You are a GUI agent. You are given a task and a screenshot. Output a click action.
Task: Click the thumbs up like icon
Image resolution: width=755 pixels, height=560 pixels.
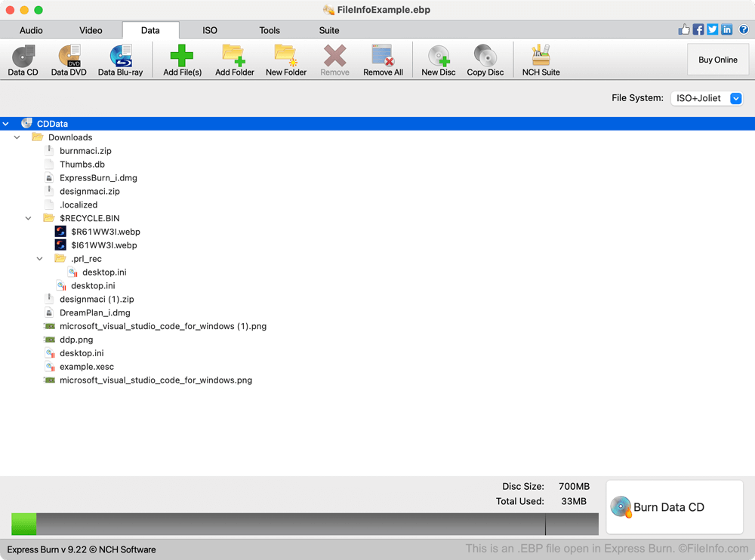click(x=684, y=30)
